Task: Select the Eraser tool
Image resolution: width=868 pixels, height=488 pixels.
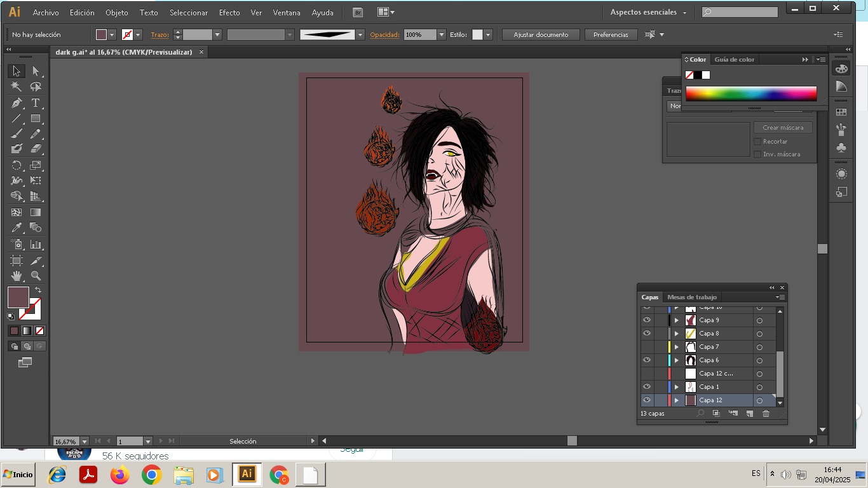Action: tap(36, 149)
